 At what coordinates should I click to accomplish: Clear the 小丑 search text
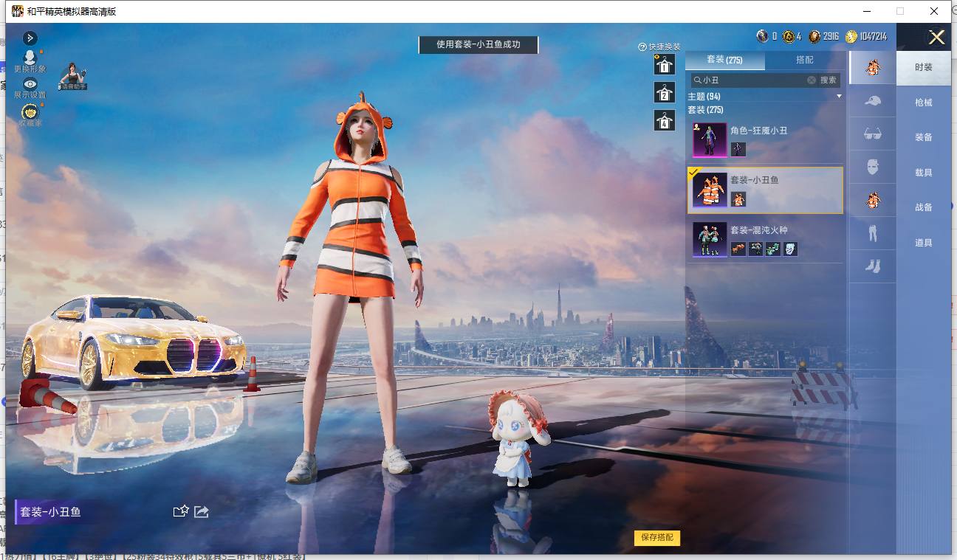[812, 80]
